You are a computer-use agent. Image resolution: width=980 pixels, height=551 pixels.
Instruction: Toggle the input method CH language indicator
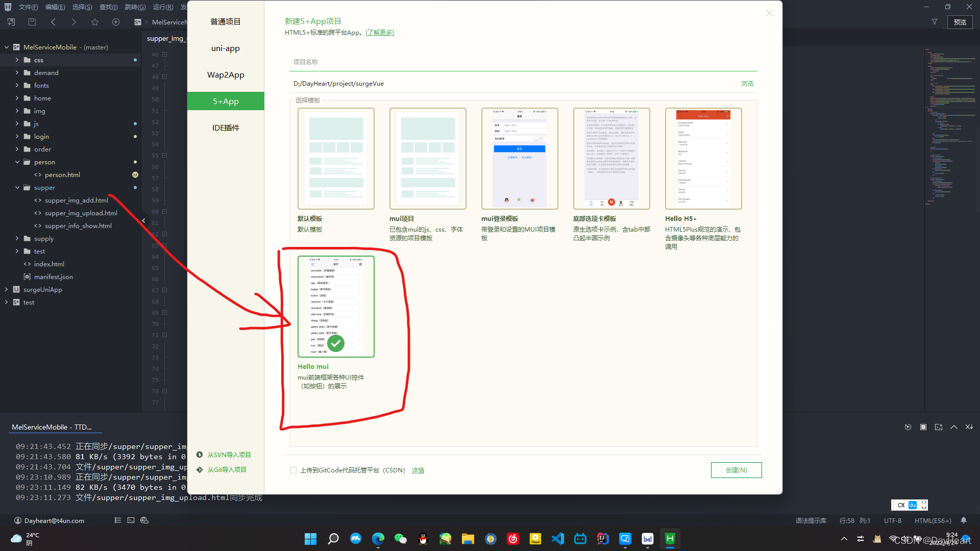(x=901, y=505)
